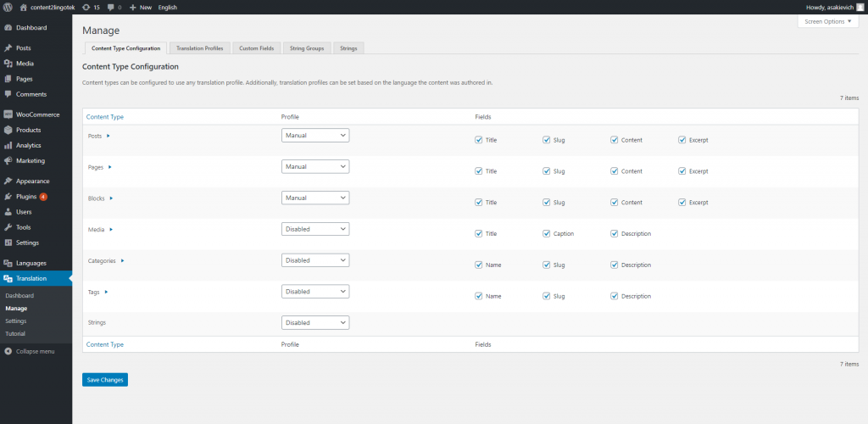This screenshot has width=868, height=424.
Task: Toggle the Media Caption checkbox
Action: (547, 233)
